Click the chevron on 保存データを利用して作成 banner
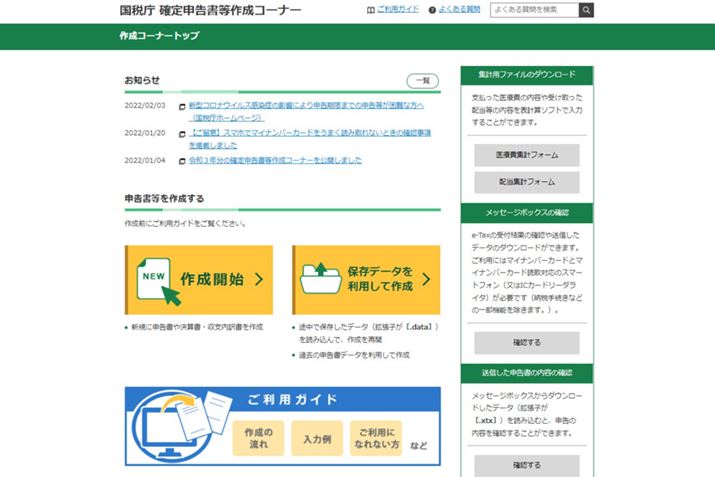This screenshot has width=715, height=477. tap(426, 279)
